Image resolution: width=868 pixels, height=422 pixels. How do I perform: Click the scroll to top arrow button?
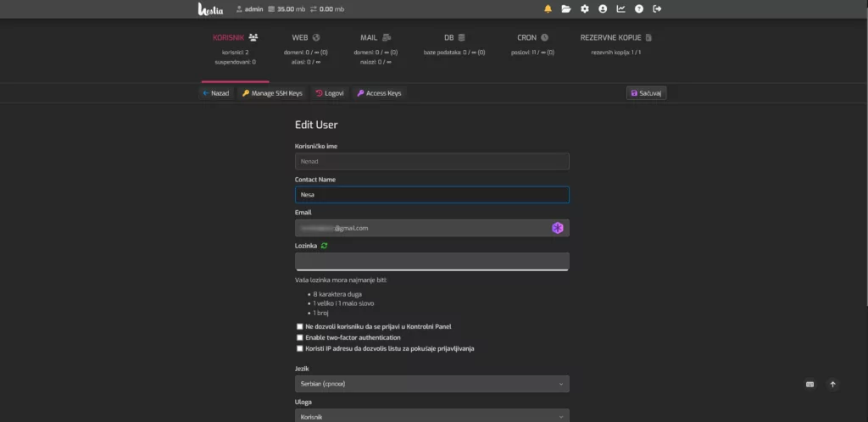tap(832, 385)
